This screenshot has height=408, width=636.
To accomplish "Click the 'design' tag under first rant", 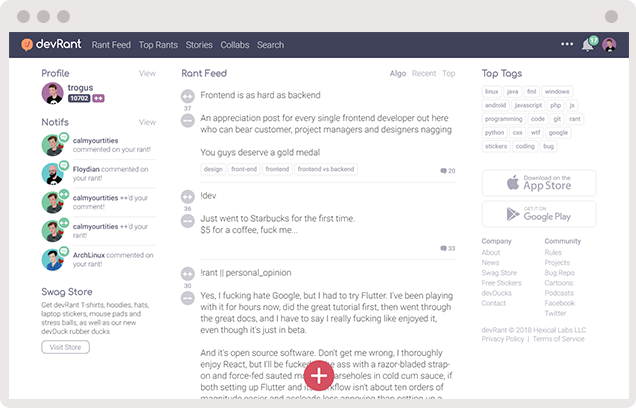I will click(213, 169).
